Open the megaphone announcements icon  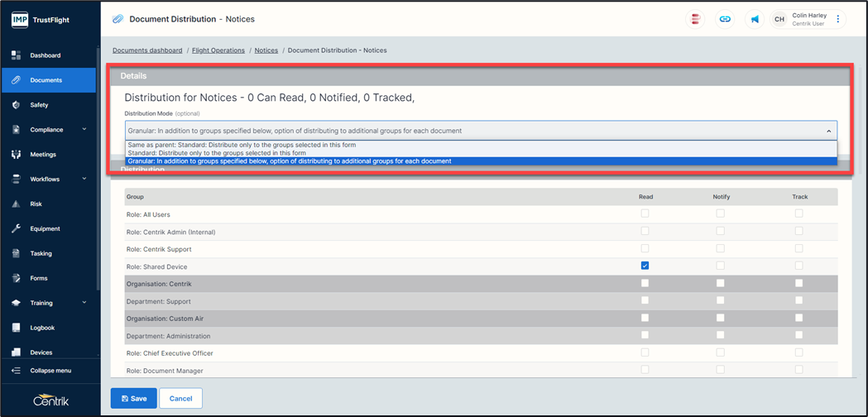click(755, 19)
